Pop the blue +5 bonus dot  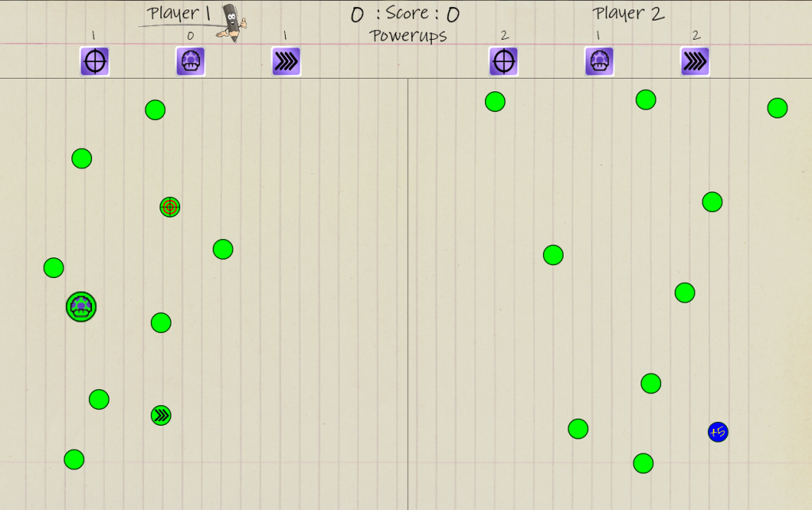(x=718, y=431)
